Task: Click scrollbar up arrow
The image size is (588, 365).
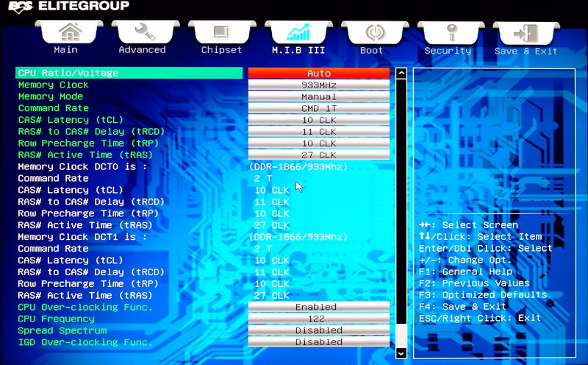Action: (401, 73)
